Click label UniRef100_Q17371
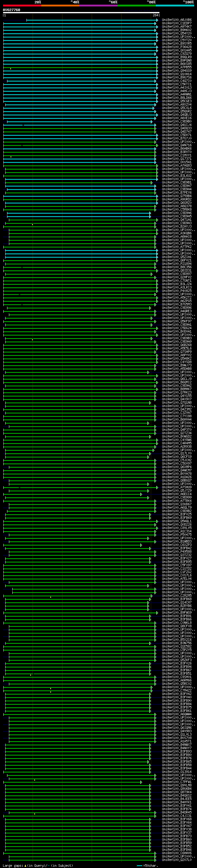197x868 pixels. coord(177,159)
